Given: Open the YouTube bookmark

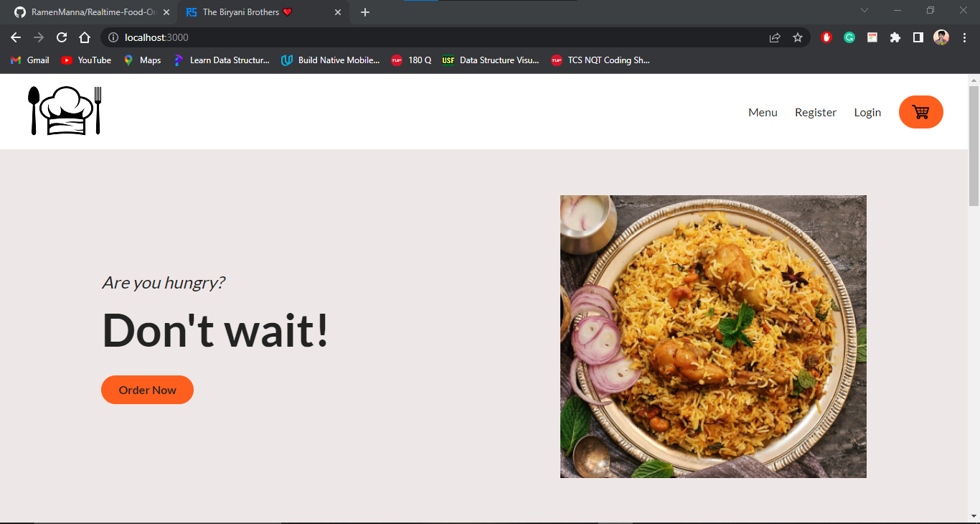Looking at the screenshot, I should [x=85, y=60].
